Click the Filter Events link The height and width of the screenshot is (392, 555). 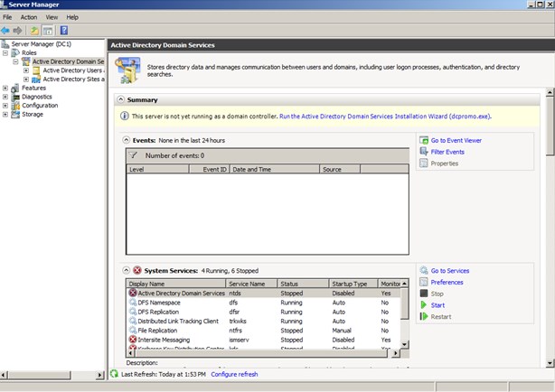click(x=447, y=152)
